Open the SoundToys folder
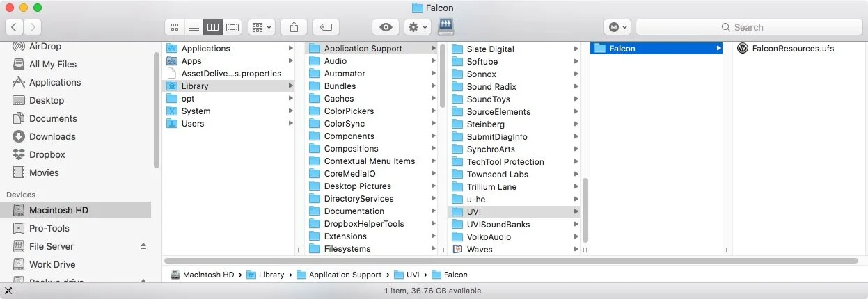This screenshot has width=868, height=299. pyautogui.click(x=488, y=99)
